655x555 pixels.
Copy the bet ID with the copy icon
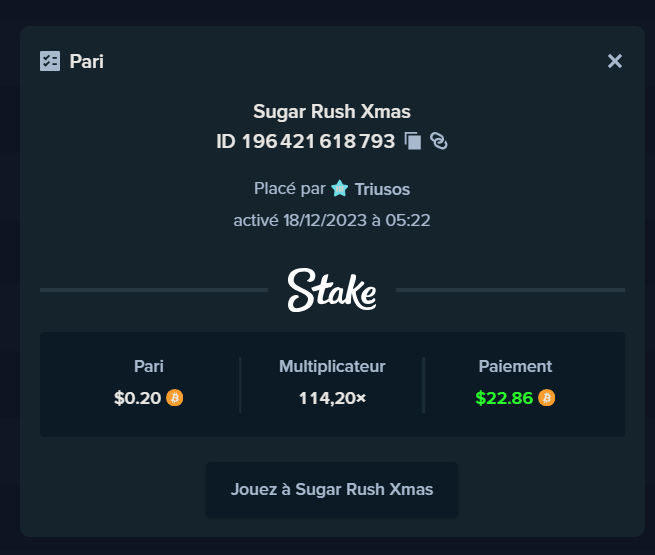tap(413, 141)
